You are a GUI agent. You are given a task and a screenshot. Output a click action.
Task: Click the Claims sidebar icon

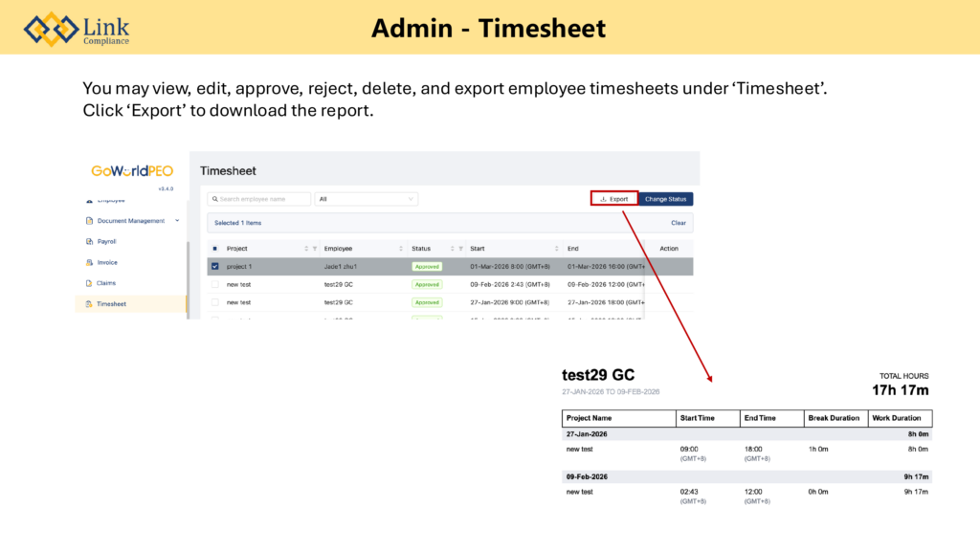[89, 283]
